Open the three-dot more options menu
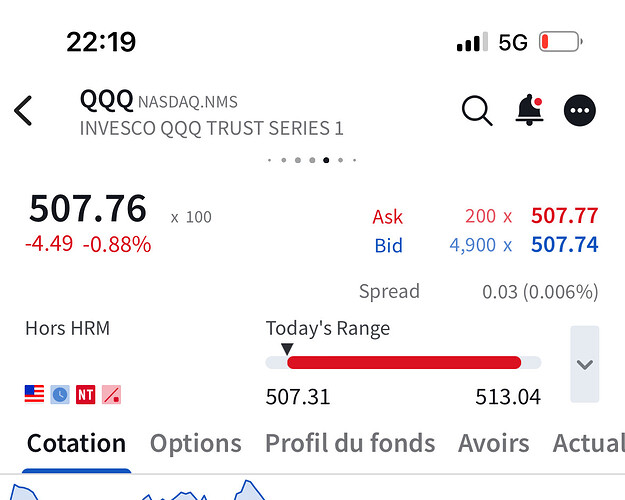Viewport: 625px width, 500px height. [x=580, y=110]
